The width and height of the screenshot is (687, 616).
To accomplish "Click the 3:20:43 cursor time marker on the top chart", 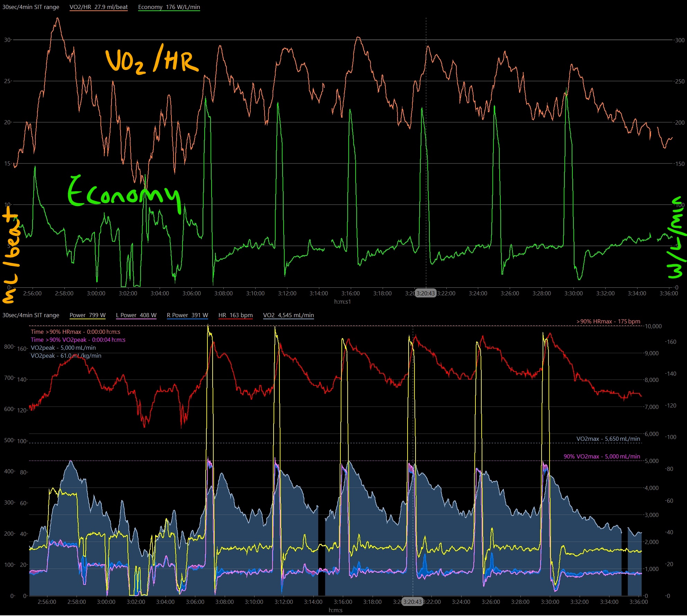I will click(426, 293).
